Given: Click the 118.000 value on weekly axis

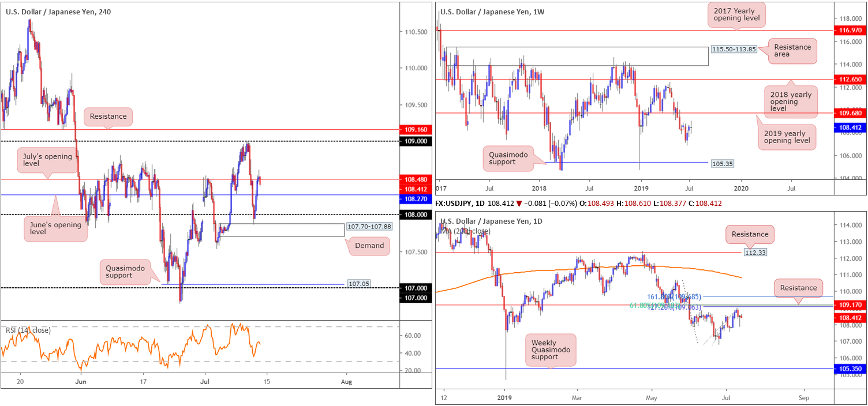Looking at the screenshot, I should coord(850,18).
